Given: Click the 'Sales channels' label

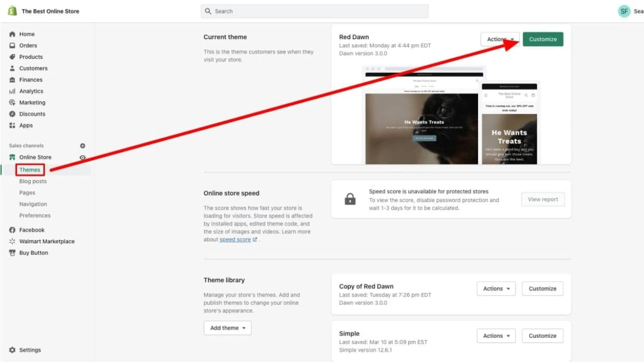Looking at the screenshot, I should coord(26,146).
